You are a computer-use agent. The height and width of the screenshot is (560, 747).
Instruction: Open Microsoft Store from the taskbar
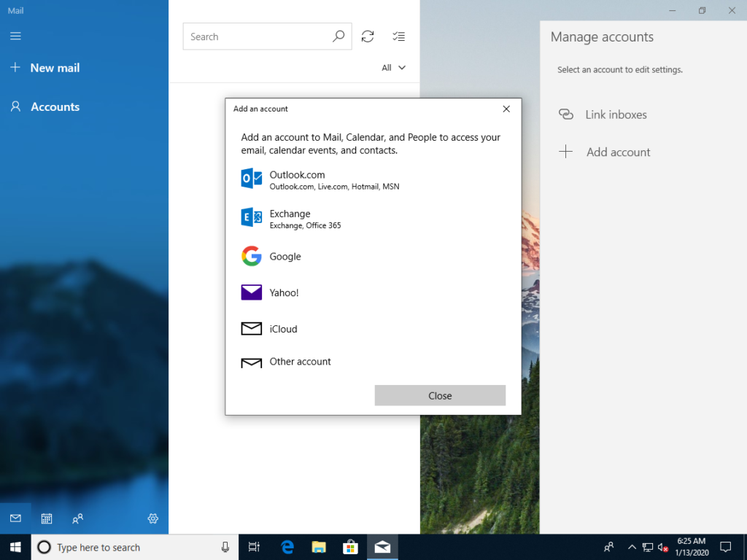pos(350,547)
